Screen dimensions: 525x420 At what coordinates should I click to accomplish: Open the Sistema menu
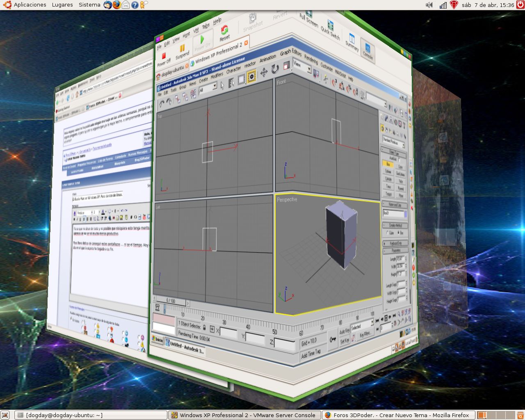89,5
